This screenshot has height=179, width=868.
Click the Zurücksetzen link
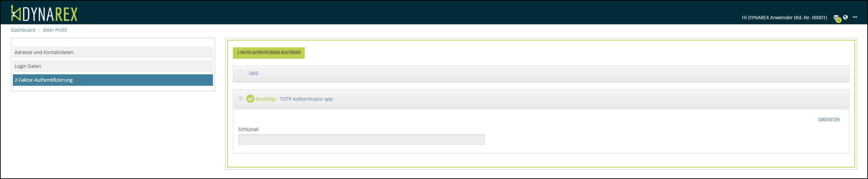point(828,120)
